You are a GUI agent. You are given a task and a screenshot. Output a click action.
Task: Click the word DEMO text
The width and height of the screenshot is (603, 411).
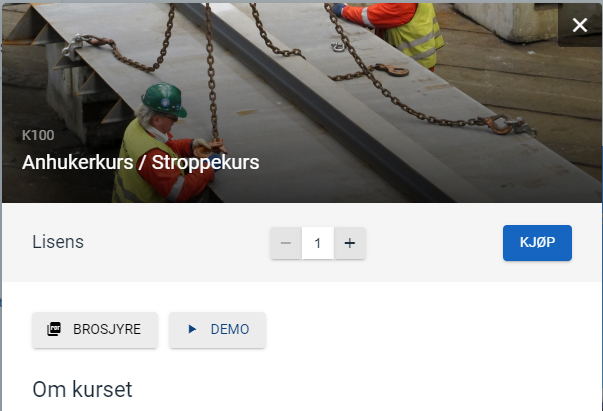[x=230, y=329]
